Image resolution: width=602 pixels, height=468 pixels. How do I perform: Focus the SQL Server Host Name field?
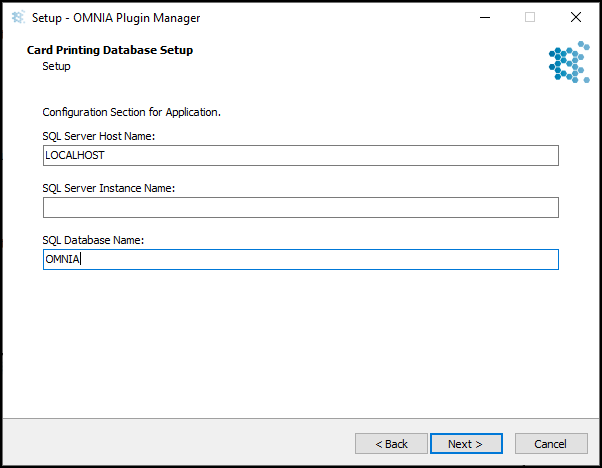point(301,155)
